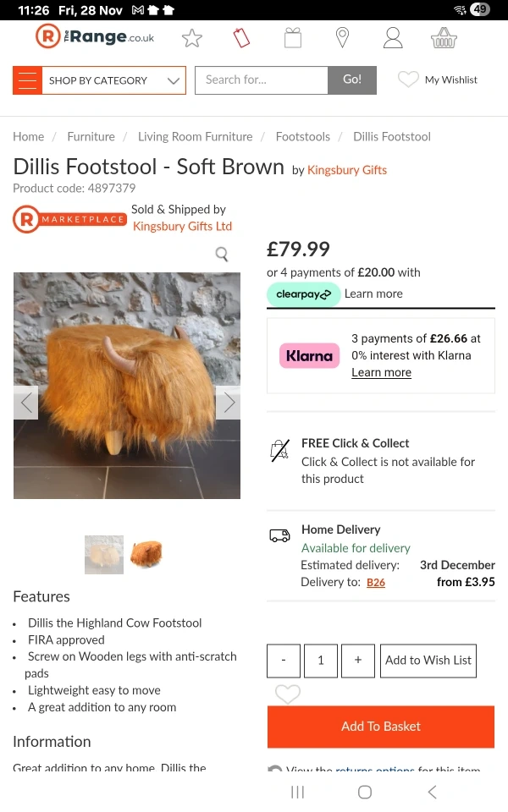Increase quantity with plus button
Image resolution: width=508 pixels, height=812 pixels.
(x=358, y=661)
